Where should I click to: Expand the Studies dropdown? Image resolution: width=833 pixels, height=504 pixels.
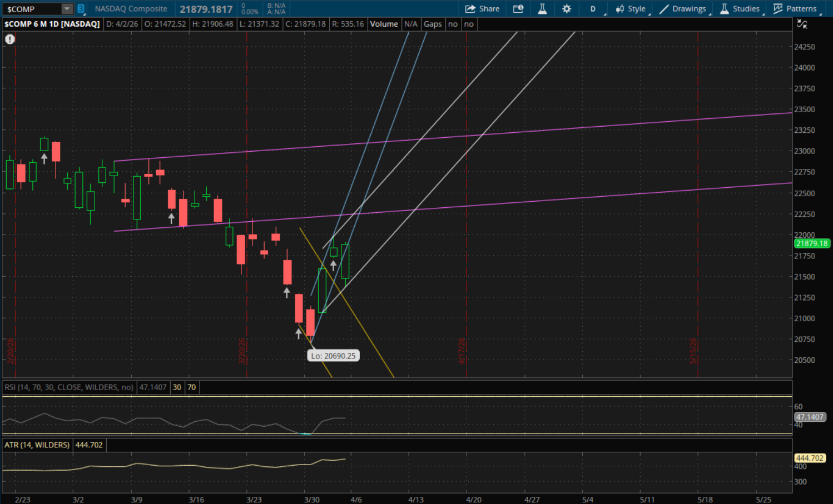tap(740, 9)
